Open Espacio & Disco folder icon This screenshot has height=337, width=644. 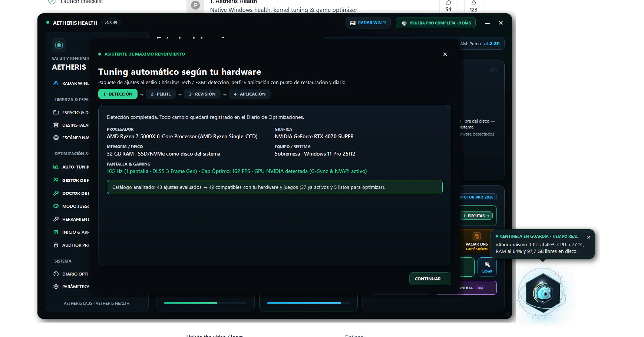pos(56,112)
